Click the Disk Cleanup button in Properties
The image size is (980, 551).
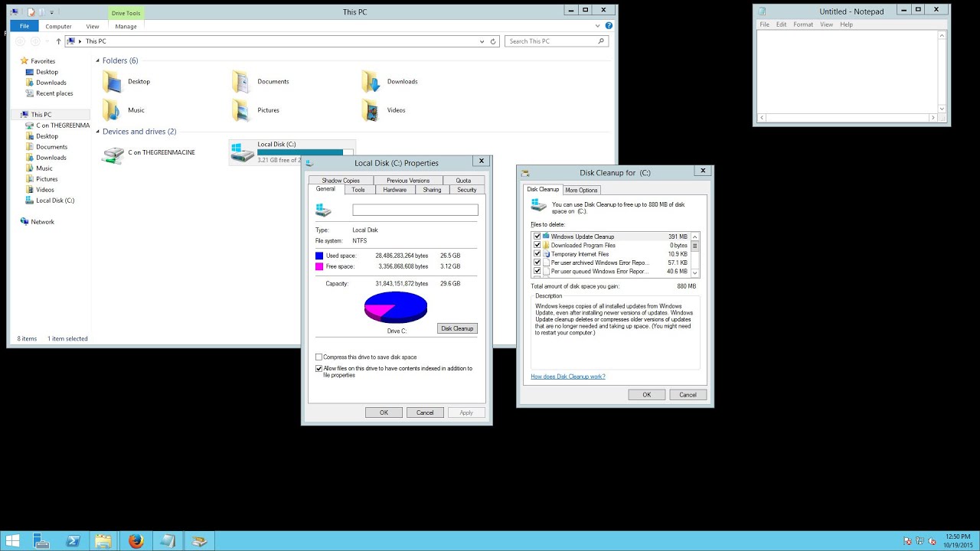457,328
